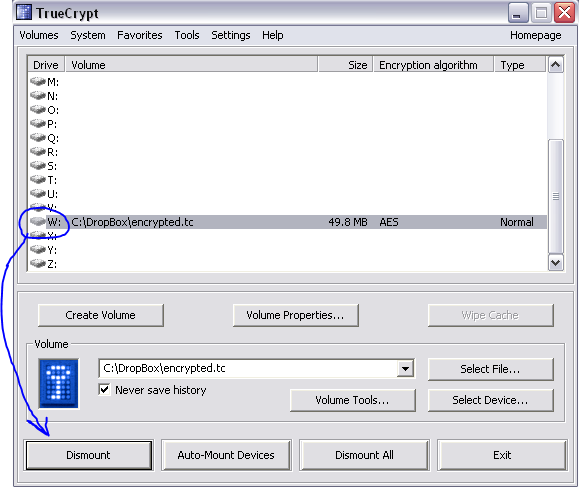This screenshot has width=579, height=487.
Task: Open Volume Tools
Action: pyautogui.click(x=353, y=400)
